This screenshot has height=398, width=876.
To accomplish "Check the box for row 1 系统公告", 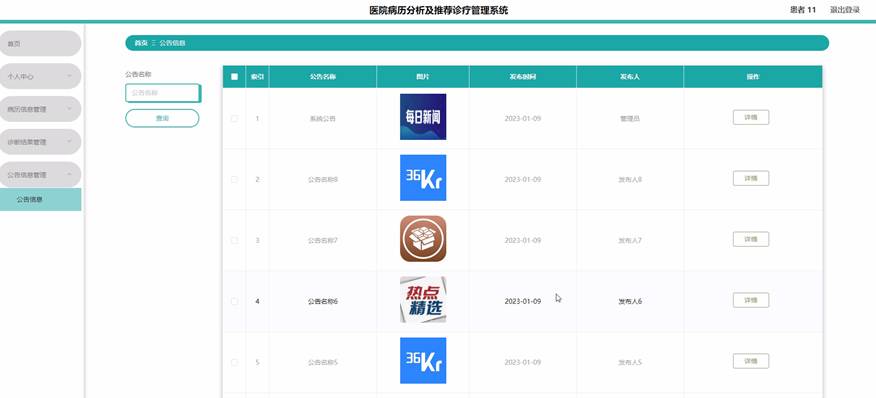I will [x=234, y=119].
